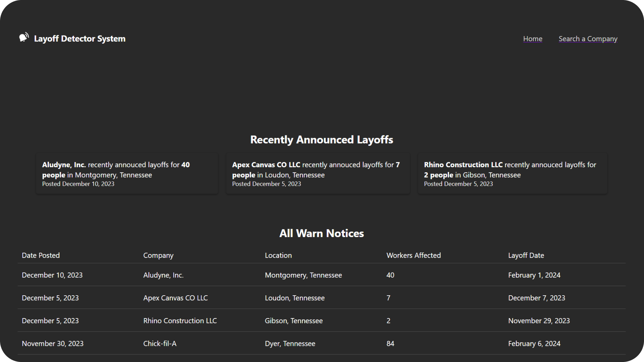Select the Apex Canvas CO LLC card
The image size is (644, 362).
click(318, 174)
